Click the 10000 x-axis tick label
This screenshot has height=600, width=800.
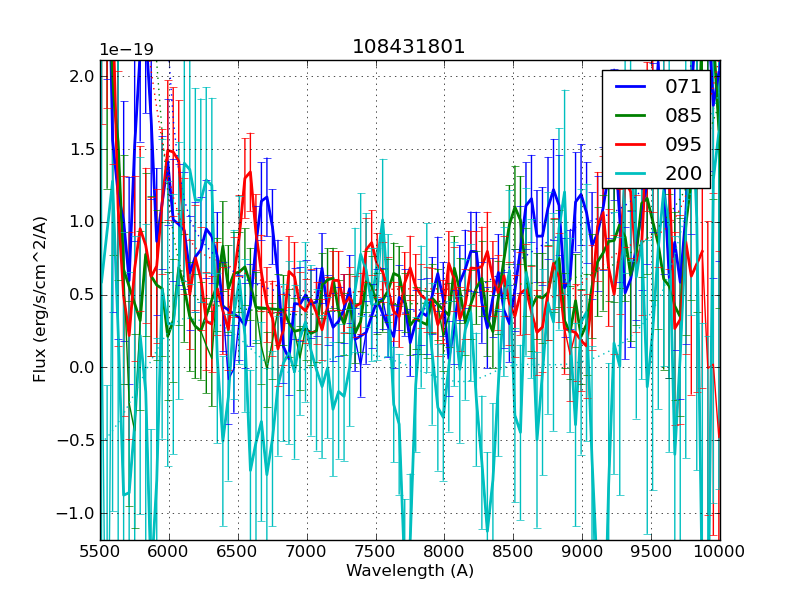[x=719, y=551]
